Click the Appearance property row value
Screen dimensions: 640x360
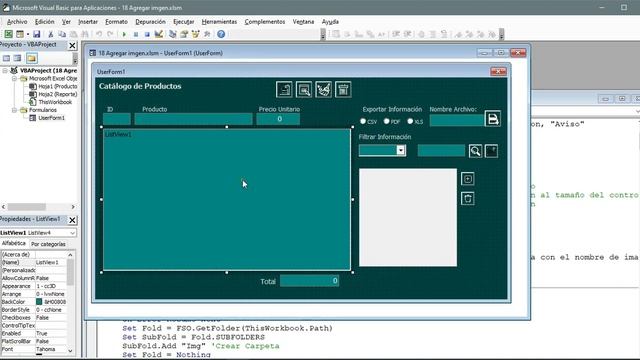[51, 286]
